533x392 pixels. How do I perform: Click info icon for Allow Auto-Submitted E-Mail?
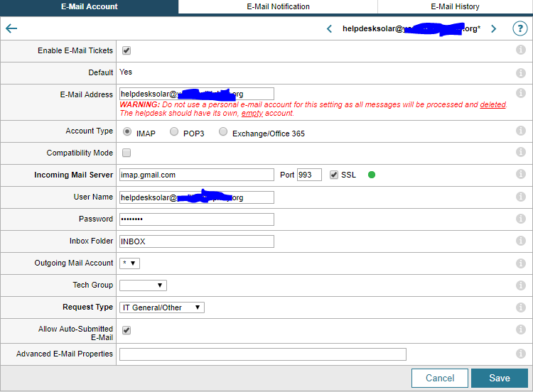[x=521, y=330]
